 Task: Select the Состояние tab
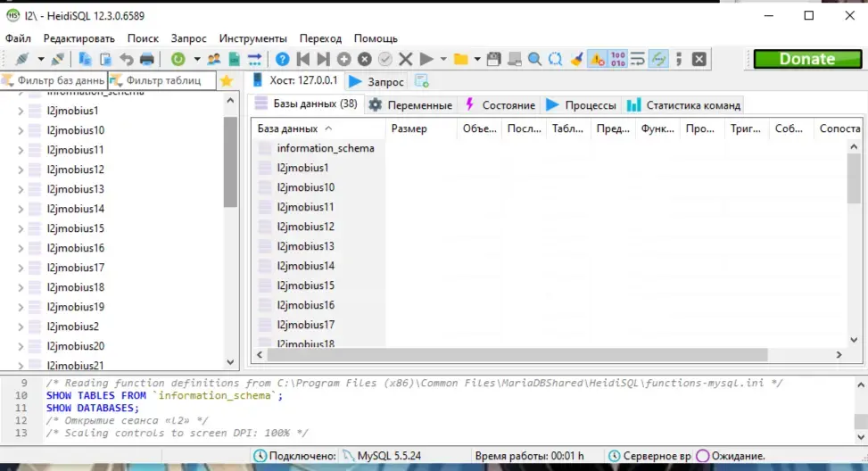(500, 105)
